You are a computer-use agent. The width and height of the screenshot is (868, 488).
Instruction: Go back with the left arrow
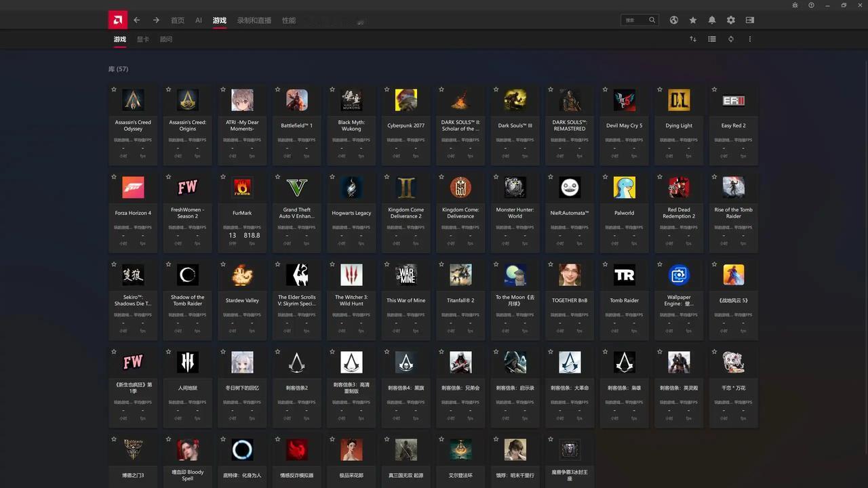[137, 20]
